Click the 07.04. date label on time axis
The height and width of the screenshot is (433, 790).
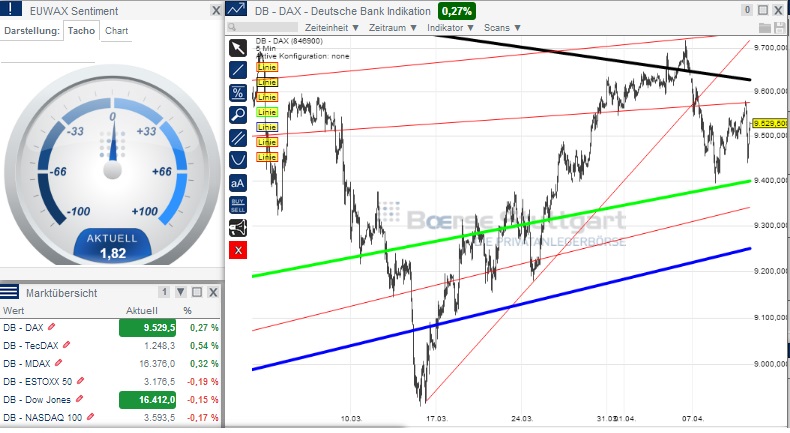[693, 418]
